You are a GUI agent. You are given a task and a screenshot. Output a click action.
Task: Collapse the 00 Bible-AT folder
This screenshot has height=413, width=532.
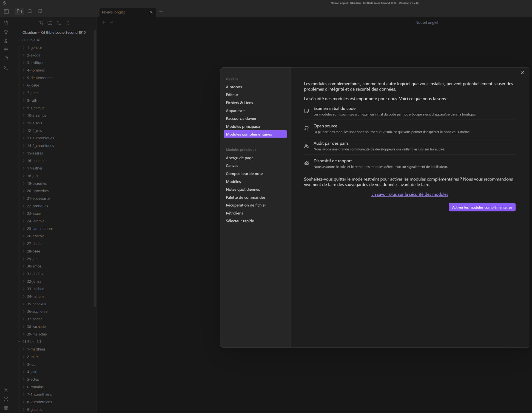(19, 40)
